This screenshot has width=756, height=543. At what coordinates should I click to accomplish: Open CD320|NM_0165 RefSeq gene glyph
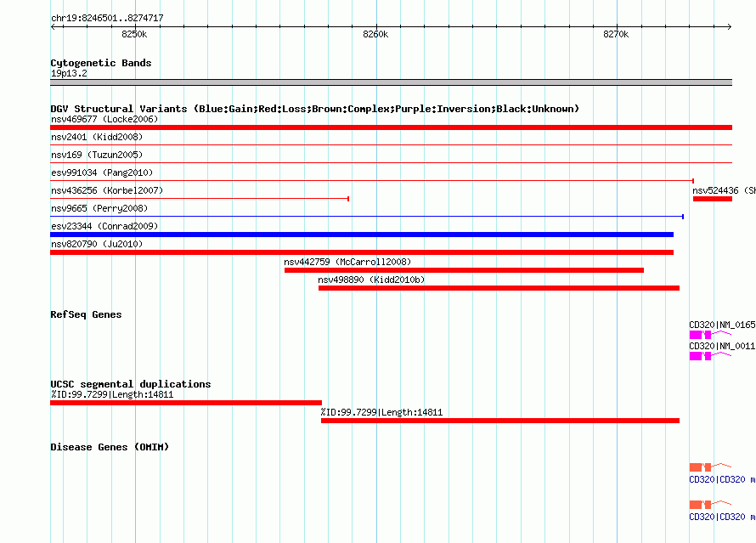[x=710, y=334]
